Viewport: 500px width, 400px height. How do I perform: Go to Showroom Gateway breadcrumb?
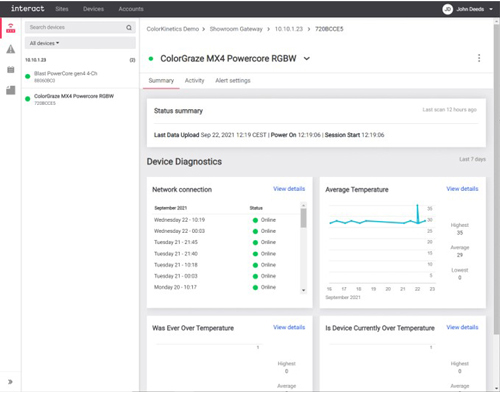(x=236, y=29)
